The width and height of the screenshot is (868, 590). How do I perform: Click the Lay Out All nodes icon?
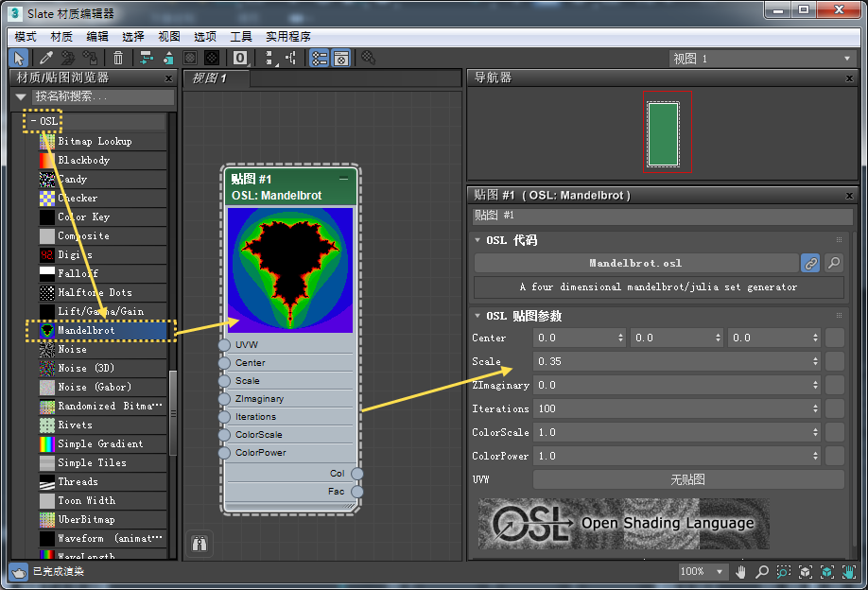(x=269, y=58)
